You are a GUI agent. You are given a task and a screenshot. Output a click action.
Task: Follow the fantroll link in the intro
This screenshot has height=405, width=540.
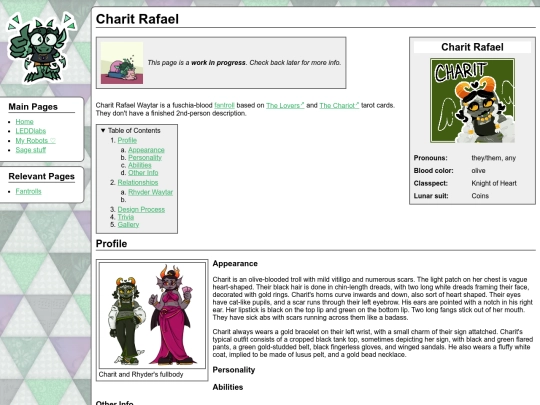pyautogui.click(x=224, y=105)
